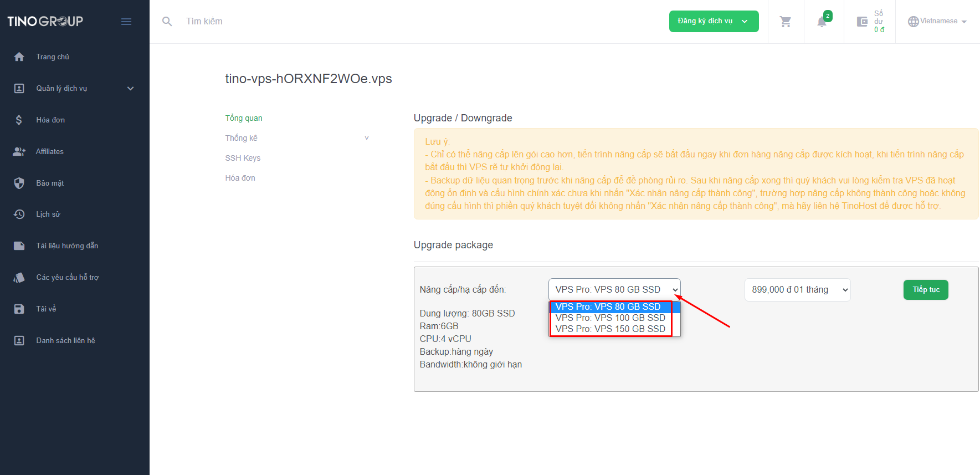Click the Quản lý dịch vụ icon
The width and height of the screenshot is (980, 475).
coord(19,88)
